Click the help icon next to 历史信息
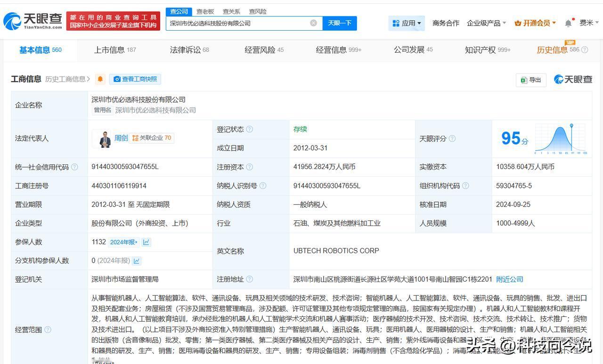 pos(585,50)
